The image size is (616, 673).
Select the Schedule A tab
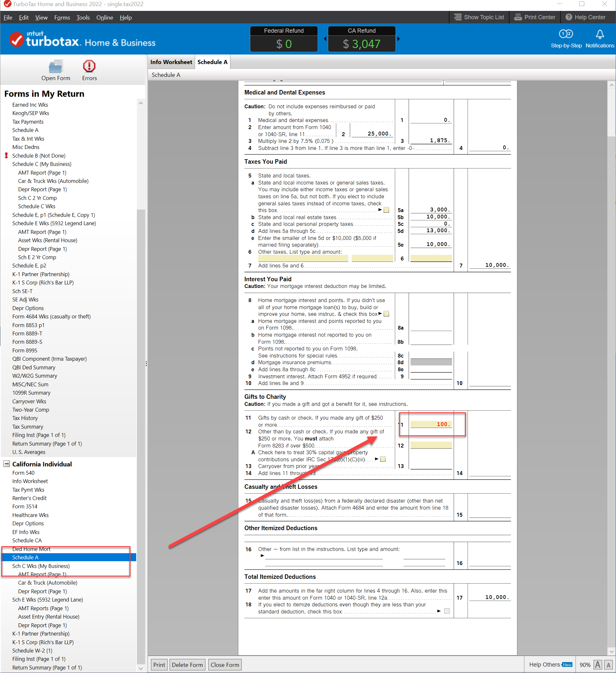pyautogui.click(x=212, y=62)
